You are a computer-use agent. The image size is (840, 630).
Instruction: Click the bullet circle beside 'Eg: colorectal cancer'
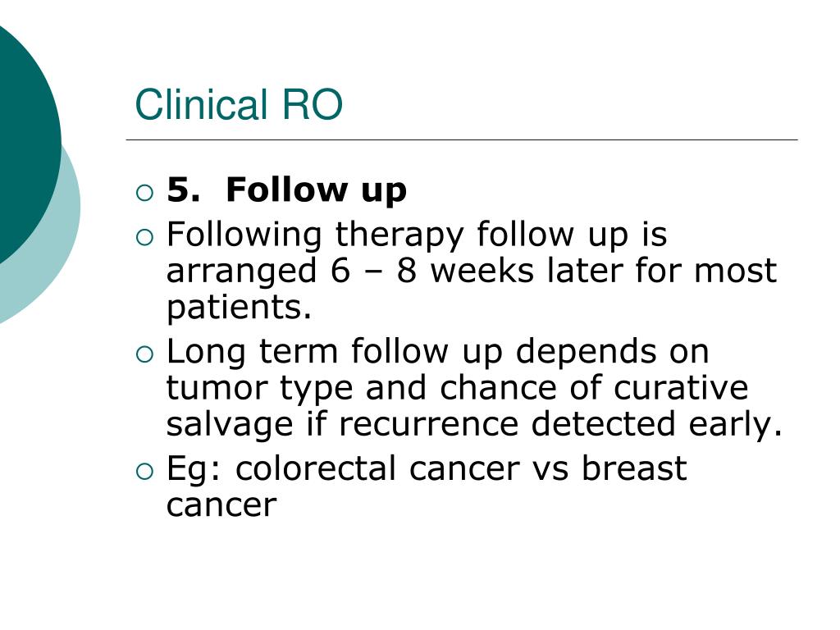[144, 472]
